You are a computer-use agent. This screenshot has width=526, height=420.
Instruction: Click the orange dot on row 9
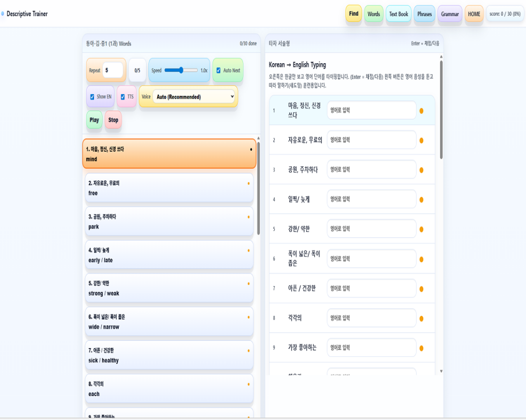click(421, 348)
